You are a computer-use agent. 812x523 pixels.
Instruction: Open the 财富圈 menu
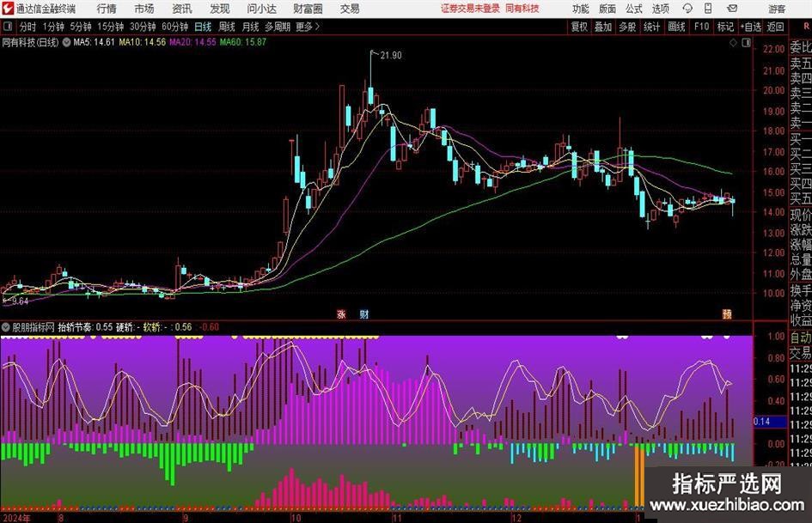point(308,9)
